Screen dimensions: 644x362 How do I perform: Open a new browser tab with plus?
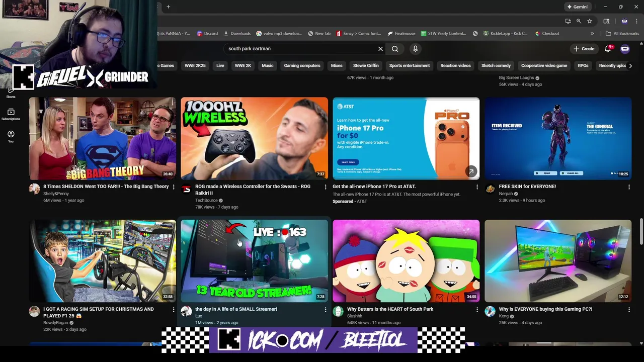point(168,7)
